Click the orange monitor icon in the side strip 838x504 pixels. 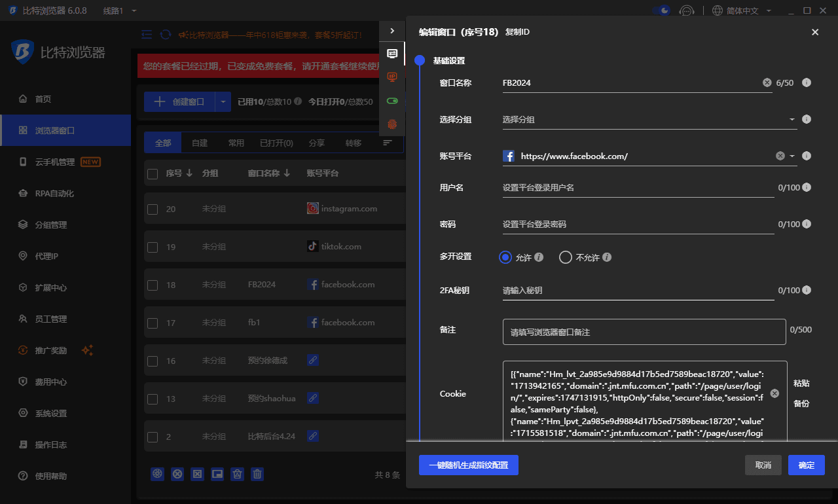point(392,77)
